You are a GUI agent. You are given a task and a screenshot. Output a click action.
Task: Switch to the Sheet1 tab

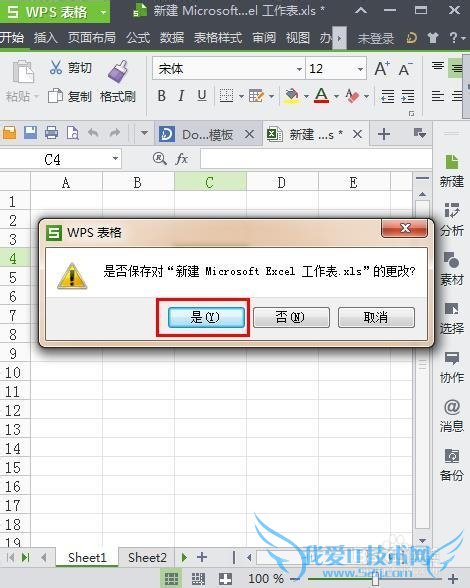87,557
